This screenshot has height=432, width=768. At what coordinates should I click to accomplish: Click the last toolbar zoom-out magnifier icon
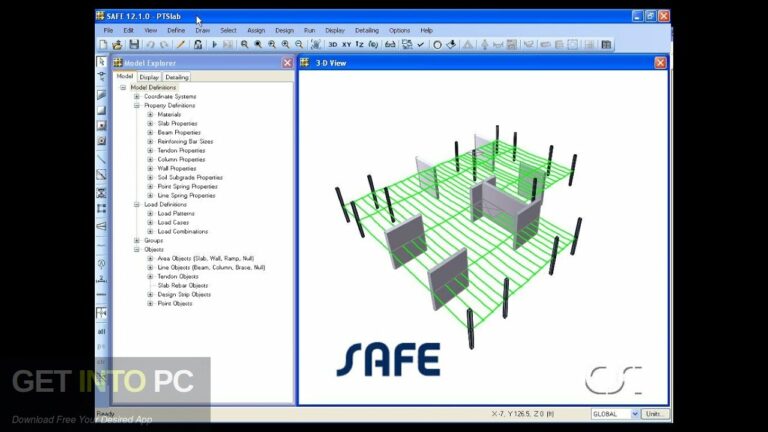299,45
